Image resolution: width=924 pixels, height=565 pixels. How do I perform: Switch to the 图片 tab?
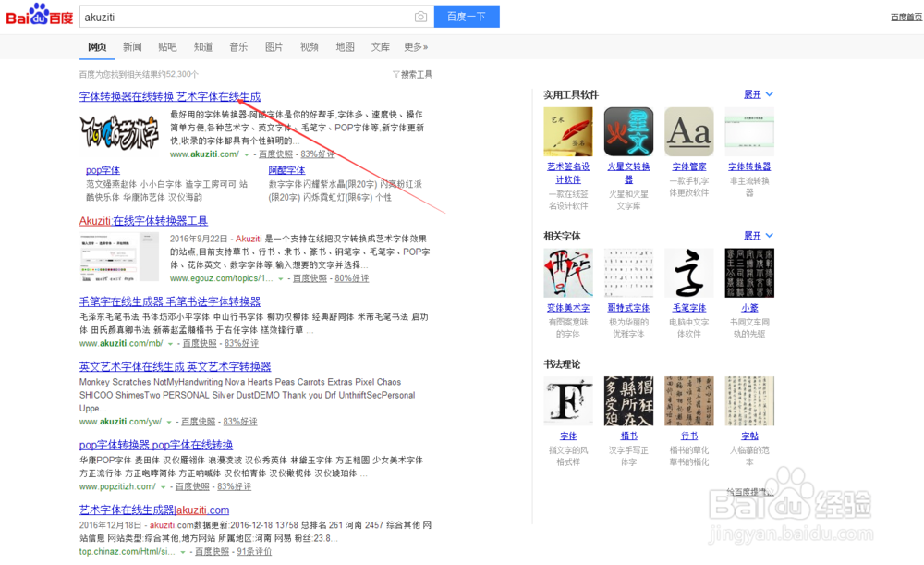[x=274, y=46]
